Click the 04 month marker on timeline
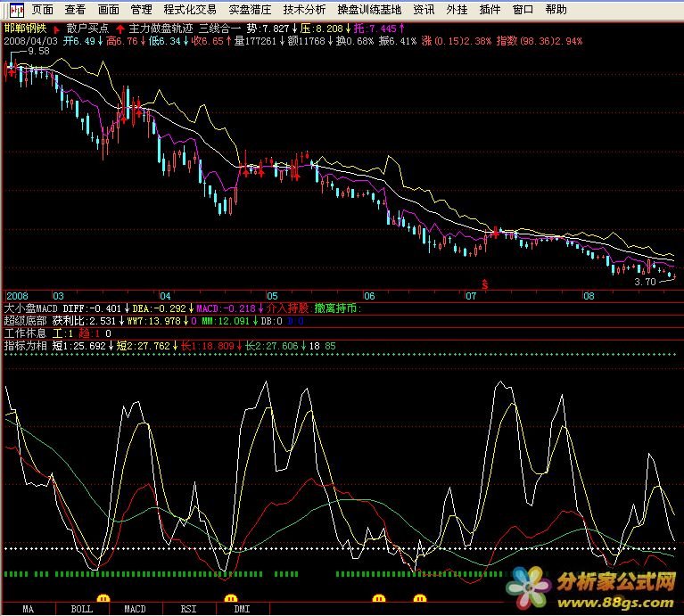 [x=165, y=296]
